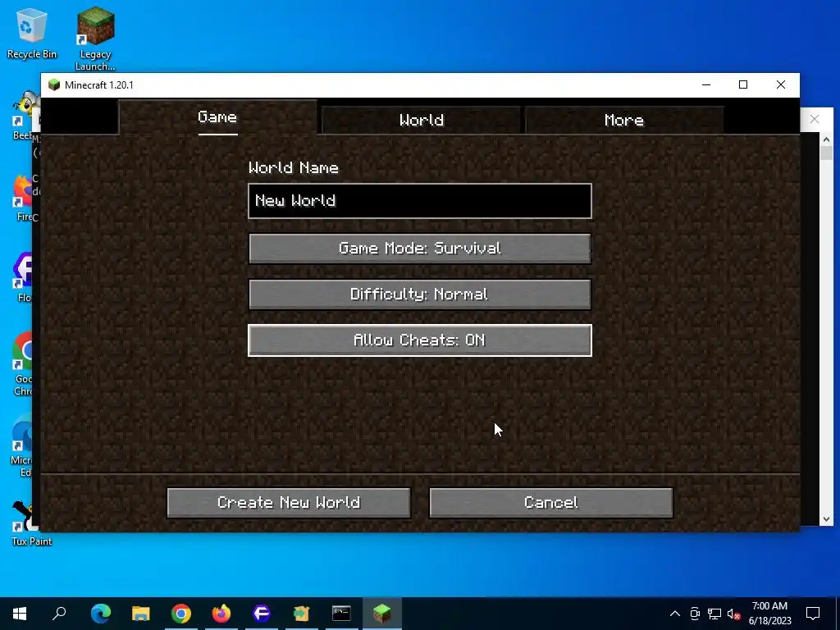Maximize the Minecraft window

[743, 84]
